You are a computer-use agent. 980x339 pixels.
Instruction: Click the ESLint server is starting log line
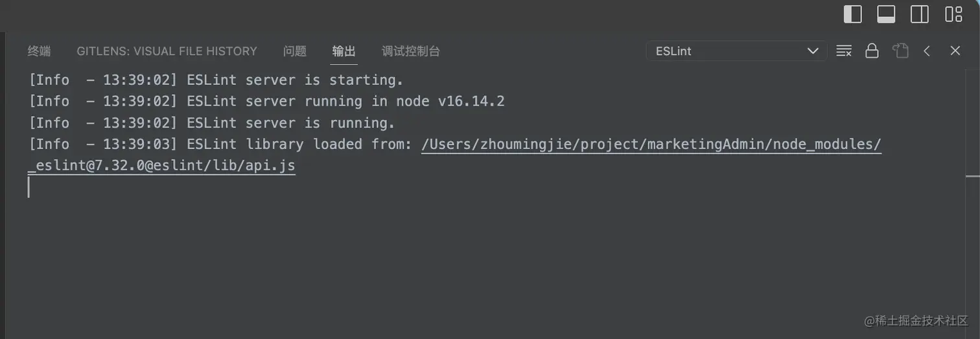(216, 80)
